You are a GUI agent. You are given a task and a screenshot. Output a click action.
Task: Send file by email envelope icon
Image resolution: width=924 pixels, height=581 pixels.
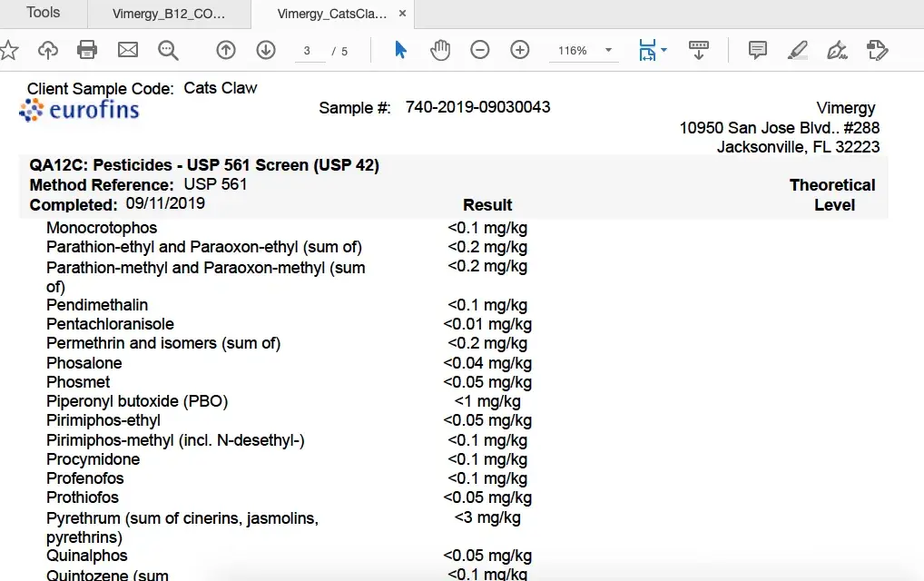coord(128,50)
